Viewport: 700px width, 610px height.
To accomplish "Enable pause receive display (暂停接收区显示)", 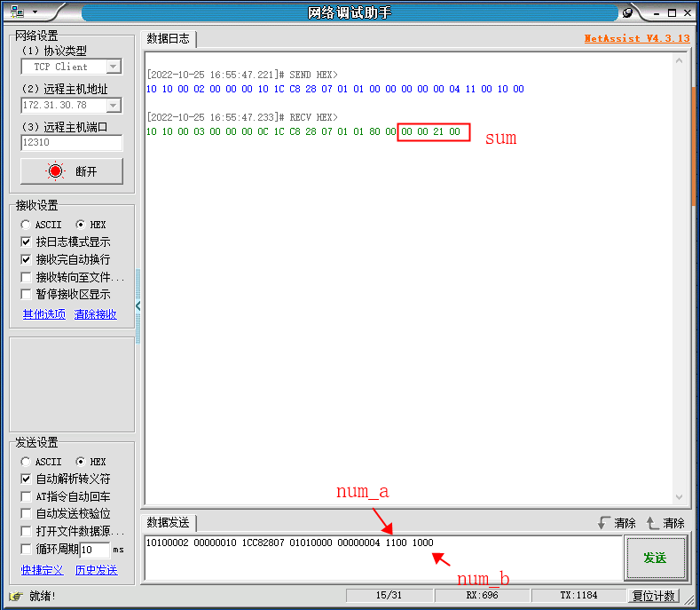I will pos(27,294).
